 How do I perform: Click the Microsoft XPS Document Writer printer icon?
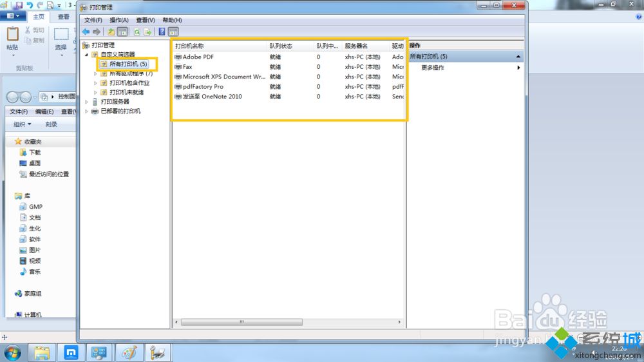[178, 77]
